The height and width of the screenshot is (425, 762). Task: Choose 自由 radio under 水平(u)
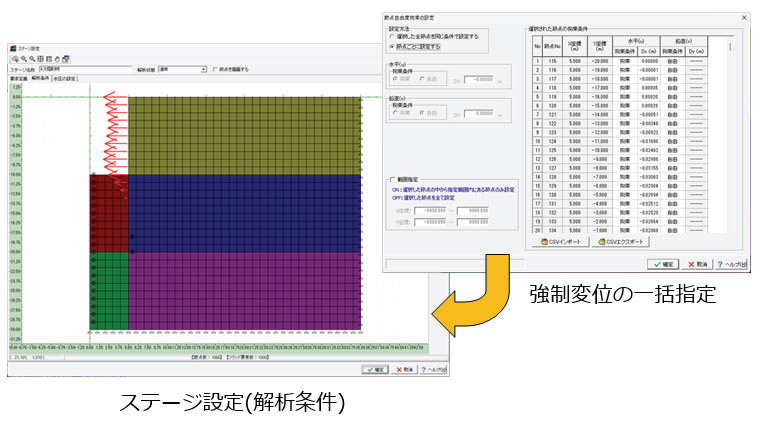tap(422, 79)
